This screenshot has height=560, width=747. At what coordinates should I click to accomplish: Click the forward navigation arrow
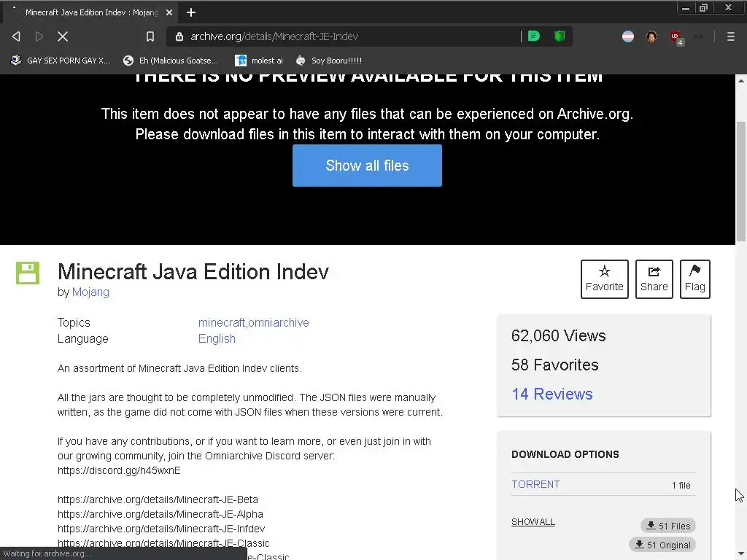click(x=39, y=36)
